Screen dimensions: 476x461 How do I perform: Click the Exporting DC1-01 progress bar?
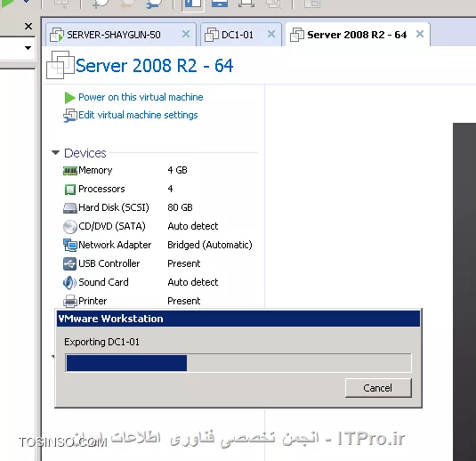[x=238, y=363]
